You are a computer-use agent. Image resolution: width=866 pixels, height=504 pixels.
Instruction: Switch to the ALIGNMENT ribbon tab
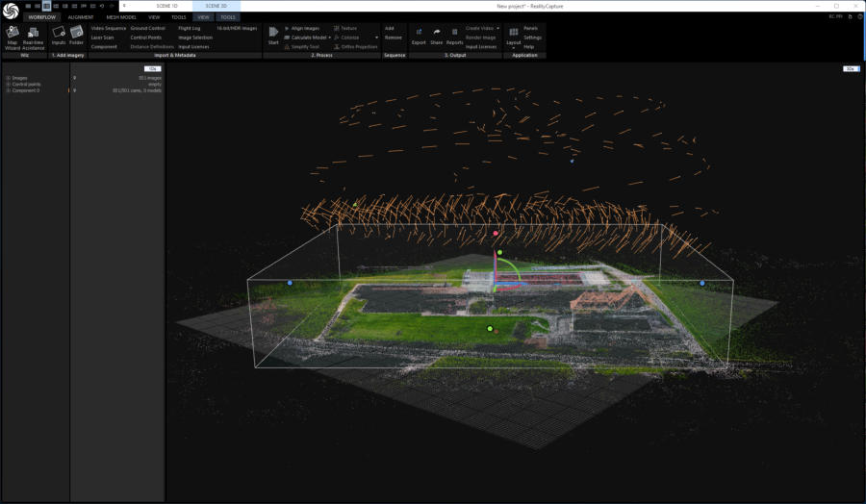[x=81, y=17]
